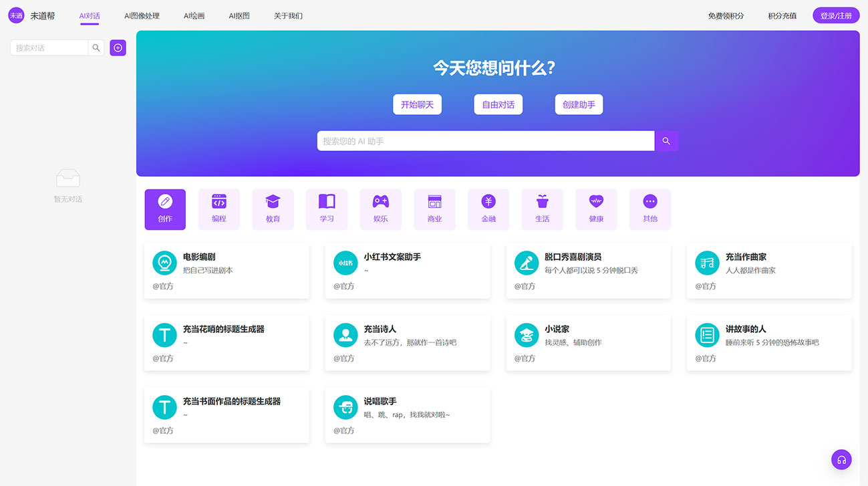Select the 编程 programming category icon

(219, 209)
